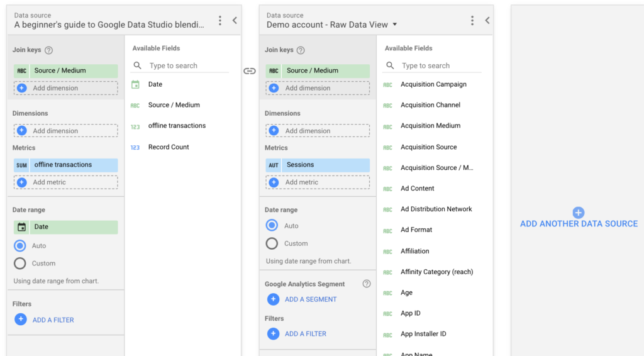This screenshot has width=644, height=356.
Task: Click the AUT aggregation badge on Sessions
Action: 274,165
